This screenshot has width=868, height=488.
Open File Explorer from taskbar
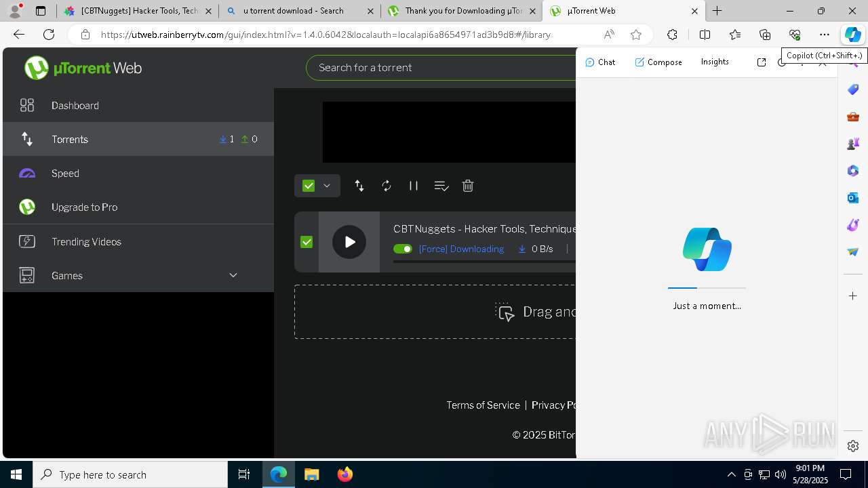(x=311, y=474)
